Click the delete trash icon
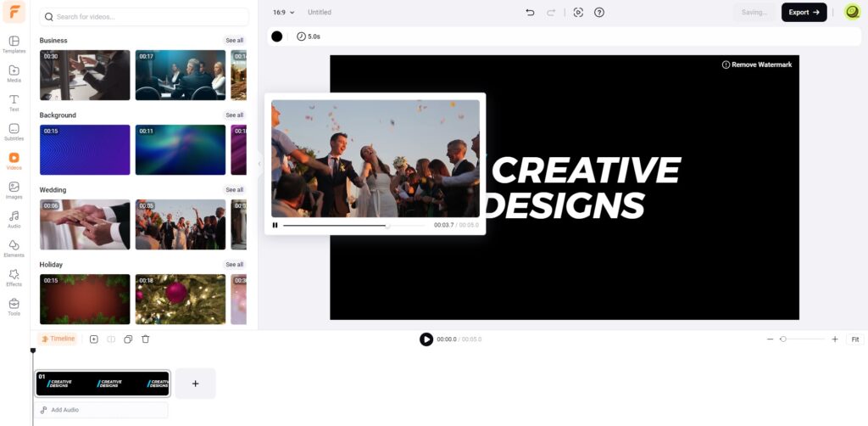This screenshot has width=868, height=426. [145, 339]
